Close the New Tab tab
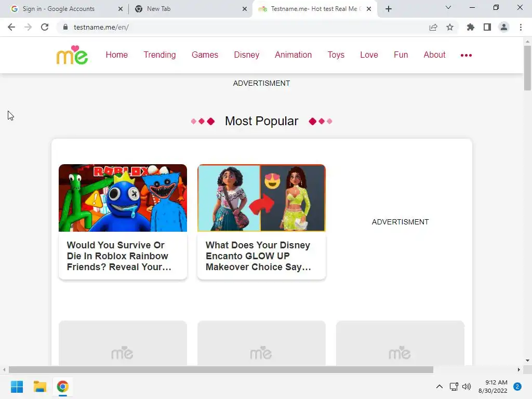 (x=245, y=9)
